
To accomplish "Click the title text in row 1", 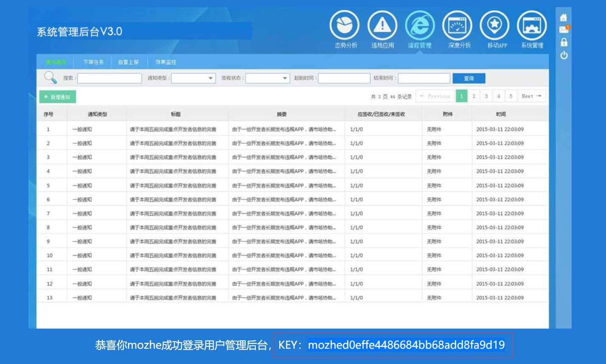I will 173,129.
